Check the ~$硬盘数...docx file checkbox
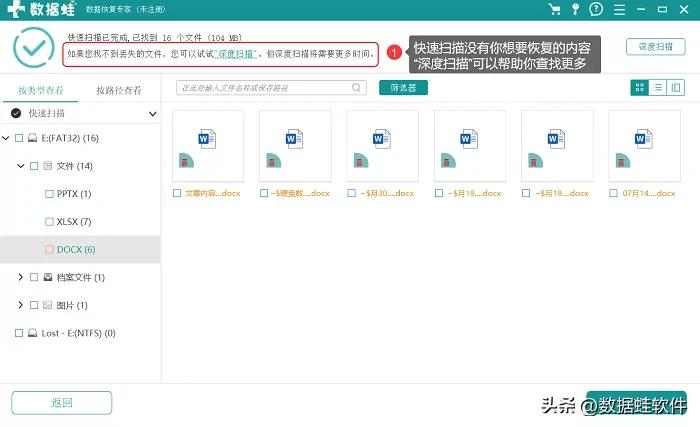 [264, 193]
